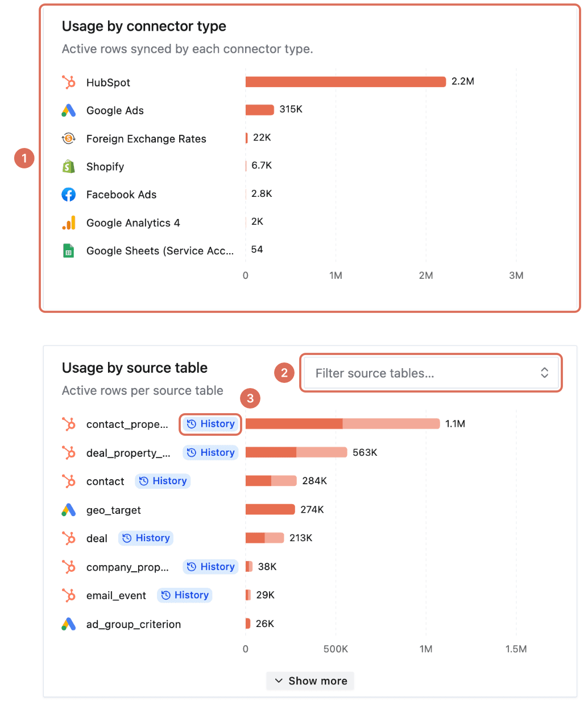This screenshot has width=588, height=701.
Task: Click the Usage by connector type heading
Action: pos(144,26)
